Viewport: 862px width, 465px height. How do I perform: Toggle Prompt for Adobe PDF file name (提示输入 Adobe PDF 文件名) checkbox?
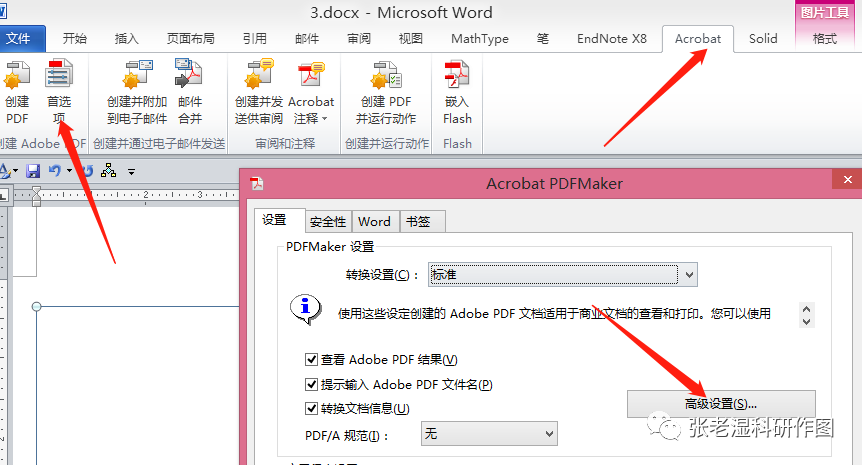coord(311,384)
